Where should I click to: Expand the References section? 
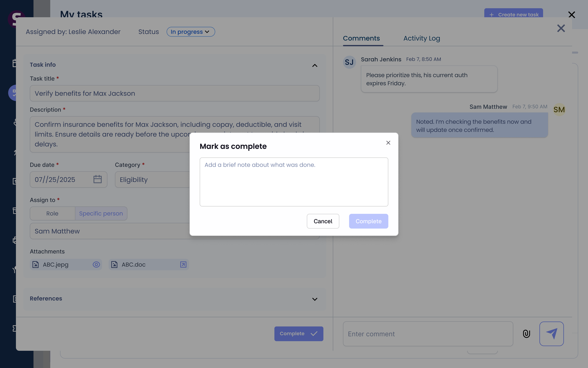[x=314, y=299]
